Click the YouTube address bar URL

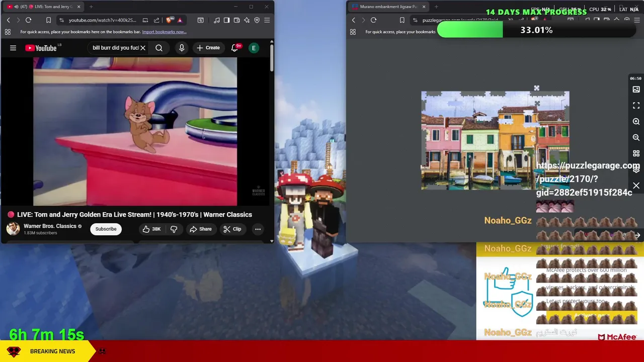click(102, 20)
